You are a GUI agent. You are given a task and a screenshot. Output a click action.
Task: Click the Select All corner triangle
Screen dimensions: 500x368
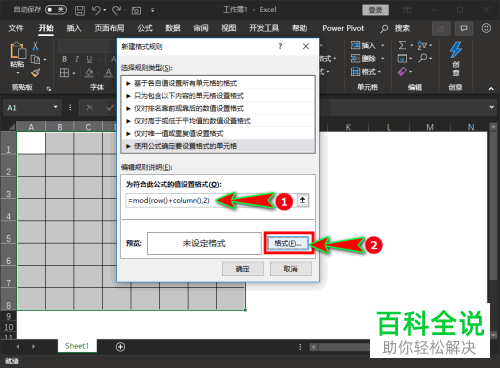[12, 127]
